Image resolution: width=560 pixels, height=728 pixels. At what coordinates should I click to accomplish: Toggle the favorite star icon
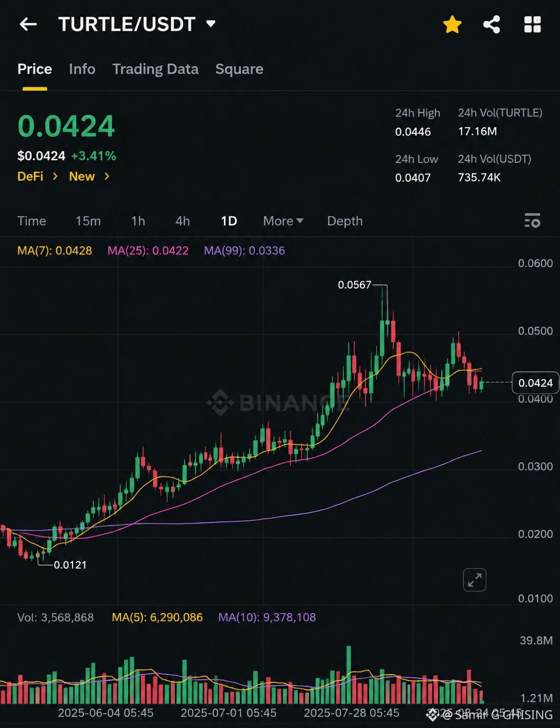452,24
